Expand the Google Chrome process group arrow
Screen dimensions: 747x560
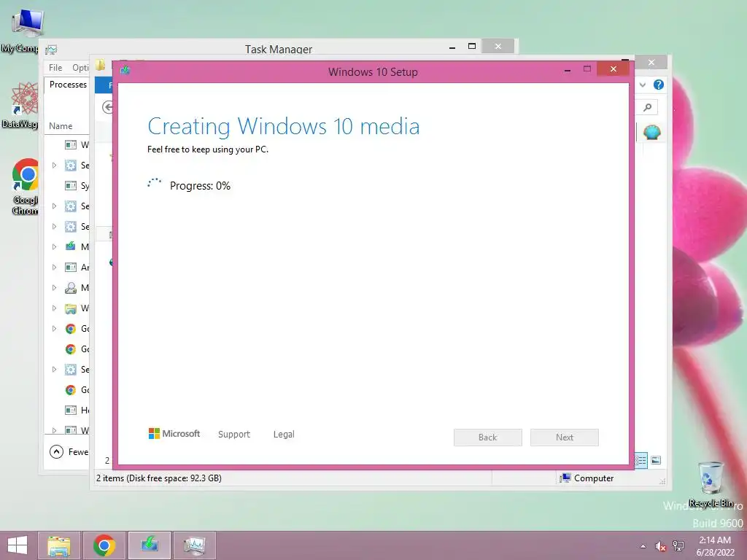point(54,329)
